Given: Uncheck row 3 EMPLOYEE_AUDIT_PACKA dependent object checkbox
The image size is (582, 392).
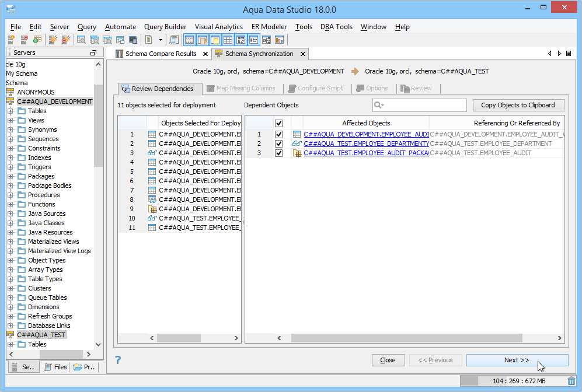Looking at the screenshot, I should (x=279, y=153).
